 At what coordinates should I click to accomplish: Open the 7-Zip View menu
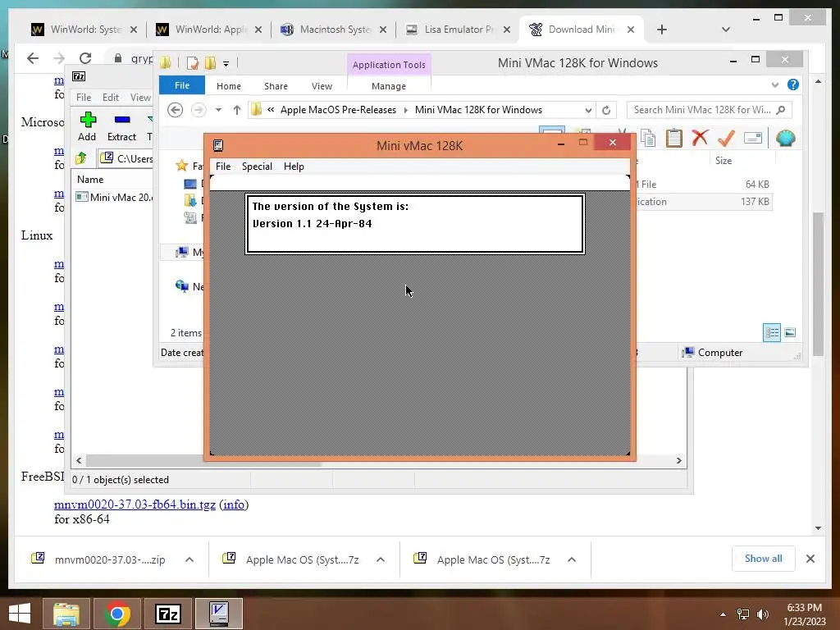[140, 98]
